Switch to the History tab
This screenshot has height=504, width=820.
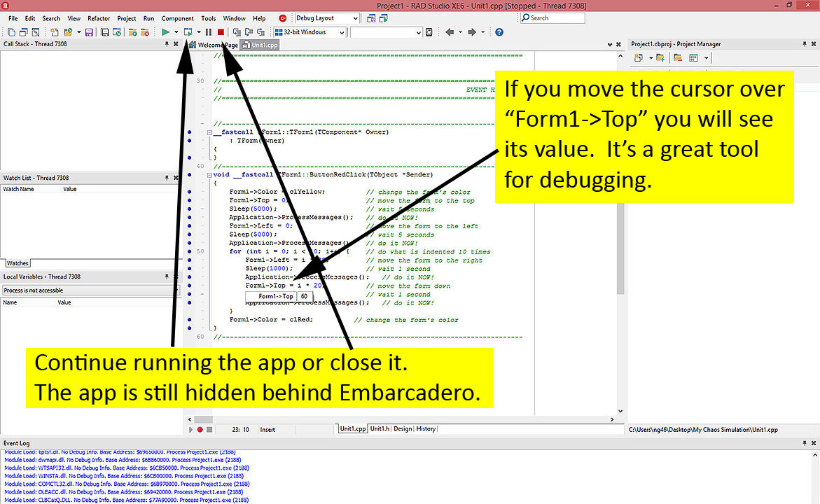point(426,429)
